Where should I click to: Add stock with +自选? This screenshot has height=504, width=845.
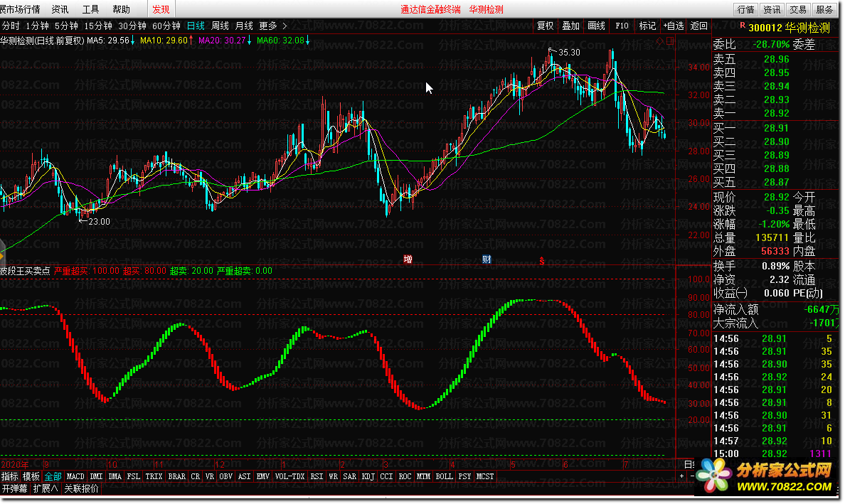(673, 26)
